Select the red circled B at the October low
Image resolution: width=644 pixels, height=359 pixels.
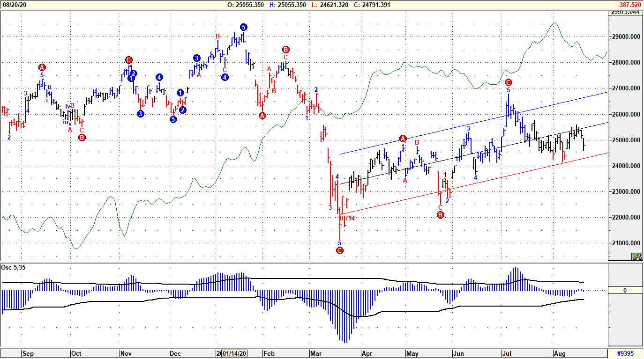point(82,138)
